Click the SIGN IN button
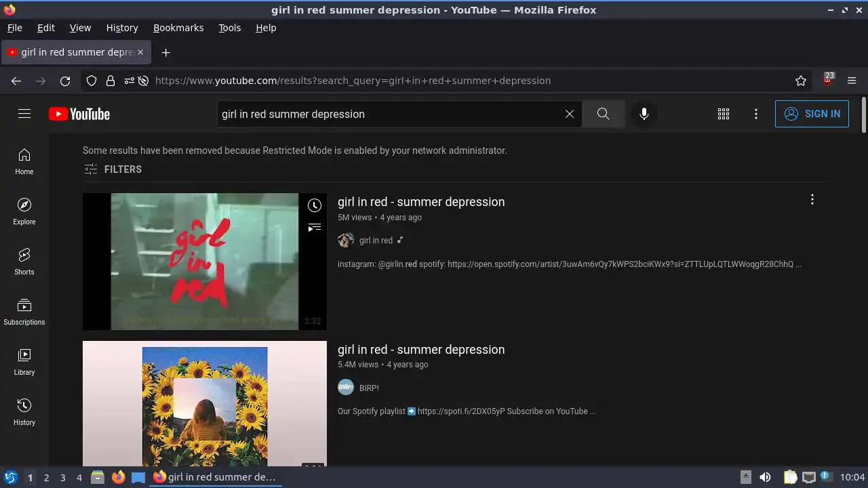Screen dimensions: 868x488 (812, 114)
